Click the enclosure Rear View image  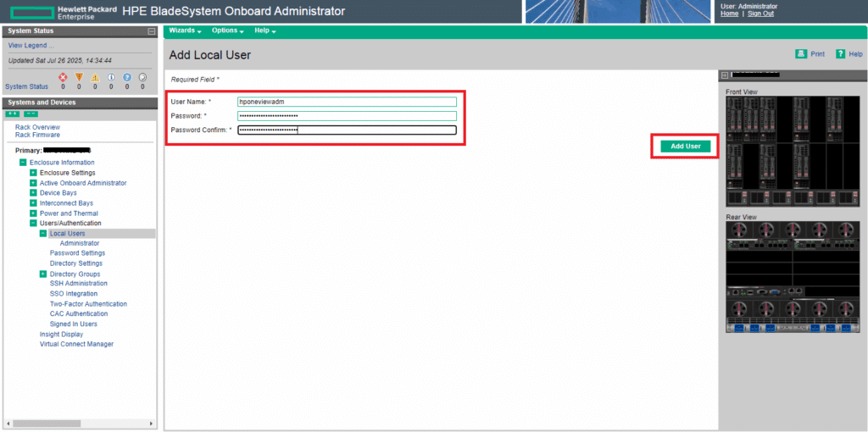793,277
